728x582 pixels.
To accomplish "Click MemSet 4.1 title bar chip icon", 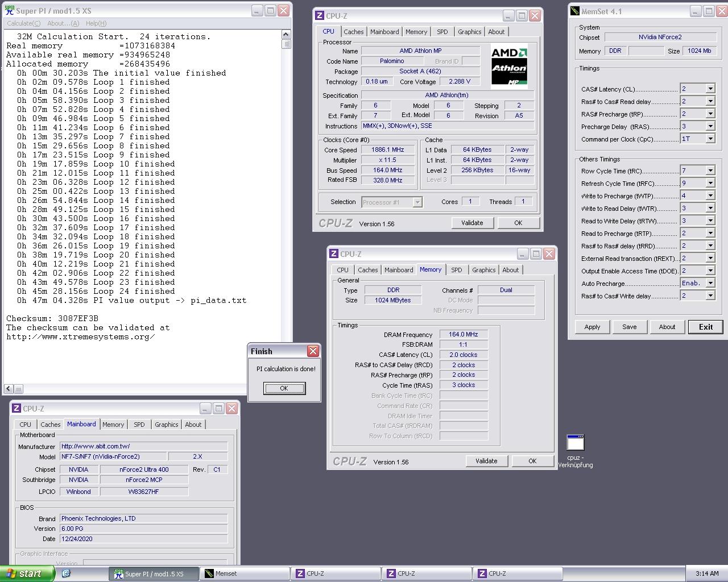I will point(575,11).
